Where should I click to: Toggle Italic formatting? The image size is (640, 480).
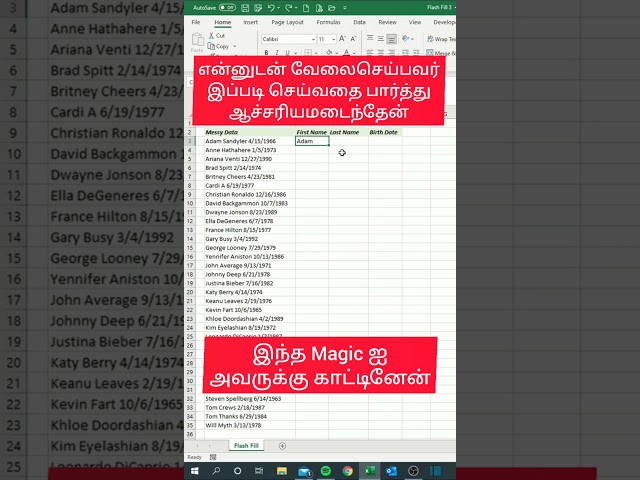tap(277, 52)
